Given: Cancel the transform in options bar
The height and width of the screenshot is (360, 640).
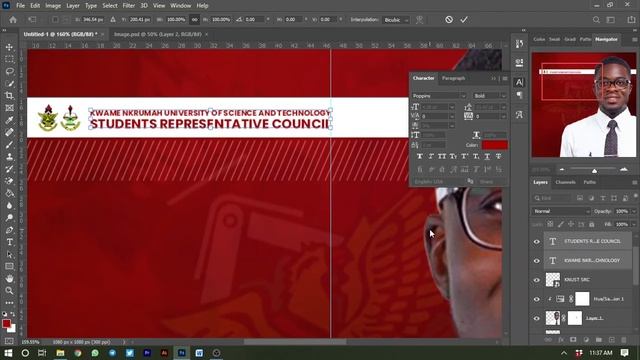Looking at the screenshot, I should [449, 20].
